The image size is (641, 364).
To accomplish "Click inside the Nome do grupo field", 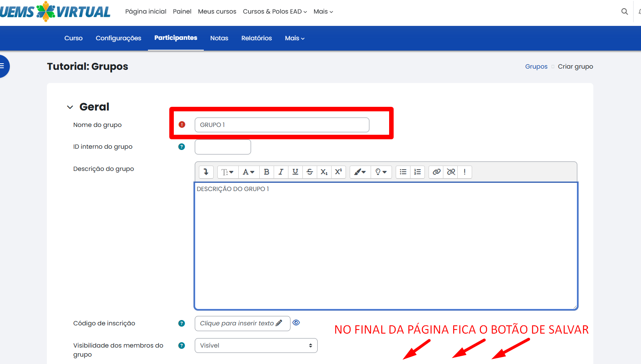I will (x=282, y=124).
